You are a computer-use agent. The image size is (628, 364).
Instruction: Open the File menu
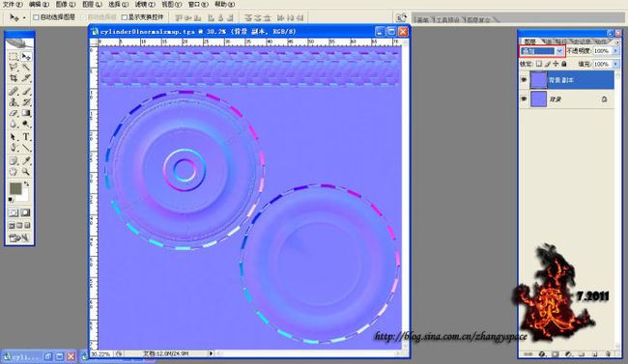(13, 5)
